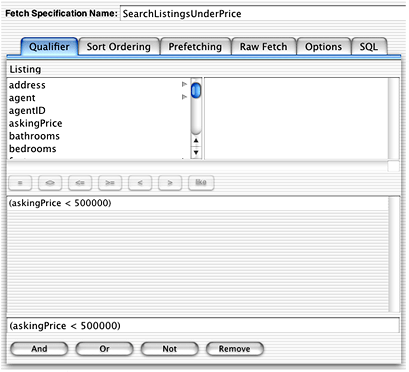Screen dimensions: 409x372
Task: Click the equals operator button
Action: 20,183
